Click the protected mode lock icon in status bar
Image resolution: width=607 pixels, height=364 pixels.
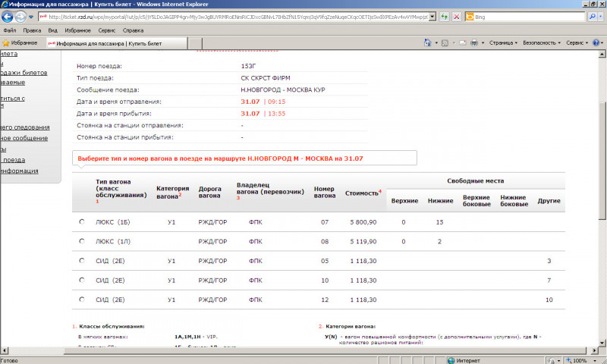click(552, 360)
